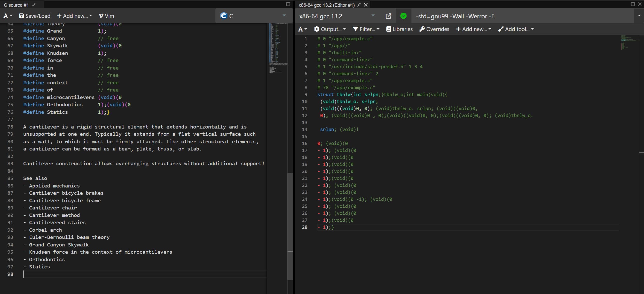Open Add new menu in source editor toolbar
644x294 pixels.
74,16
